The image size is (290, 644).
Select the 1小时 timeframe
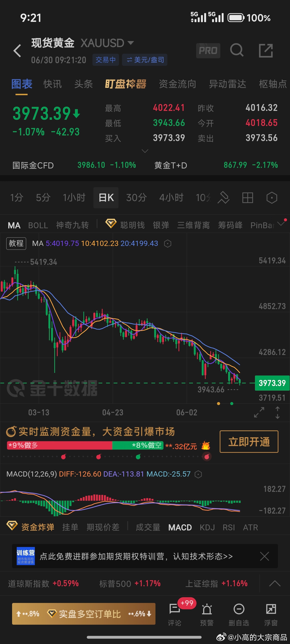click(x=74, y=198)
